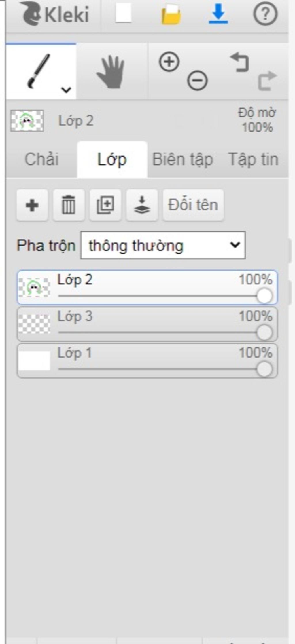The width and height of the screenshot is (295, 644).
Task: Open help with the question mark icon
Action: (265, 14)
